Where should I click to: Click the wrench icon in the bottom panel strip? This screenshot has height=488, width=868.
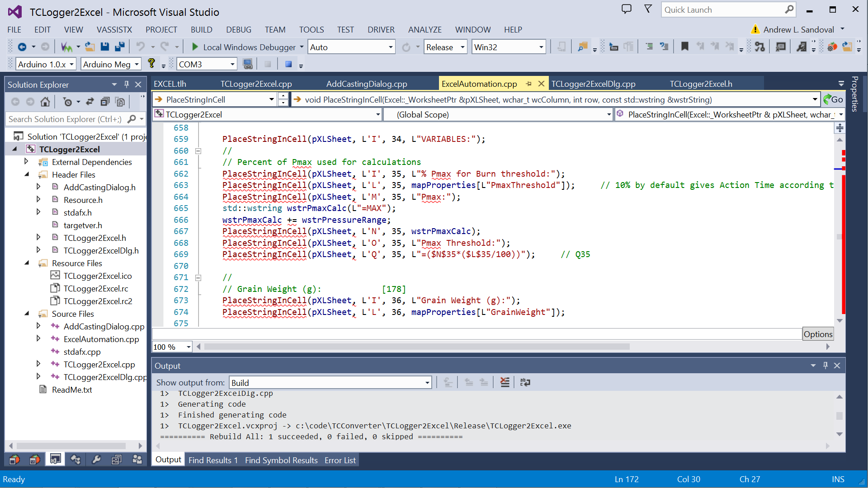click(x=96, y=460)
